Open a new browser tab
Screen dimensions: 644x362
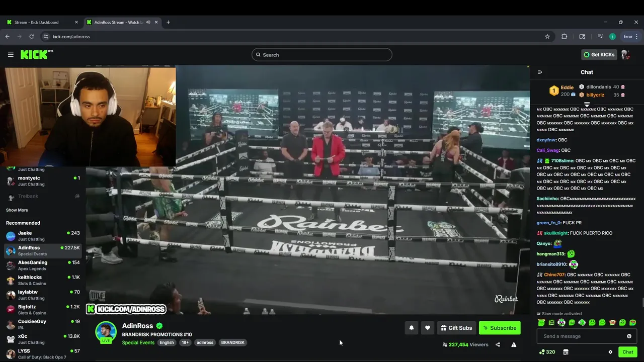(168, 22)
